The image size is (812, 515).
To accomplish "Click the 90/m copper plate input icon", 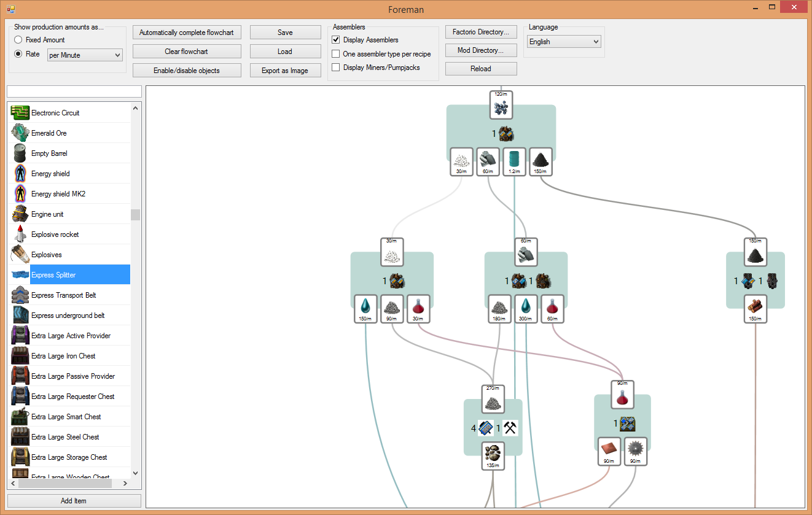I will (609, 451).
